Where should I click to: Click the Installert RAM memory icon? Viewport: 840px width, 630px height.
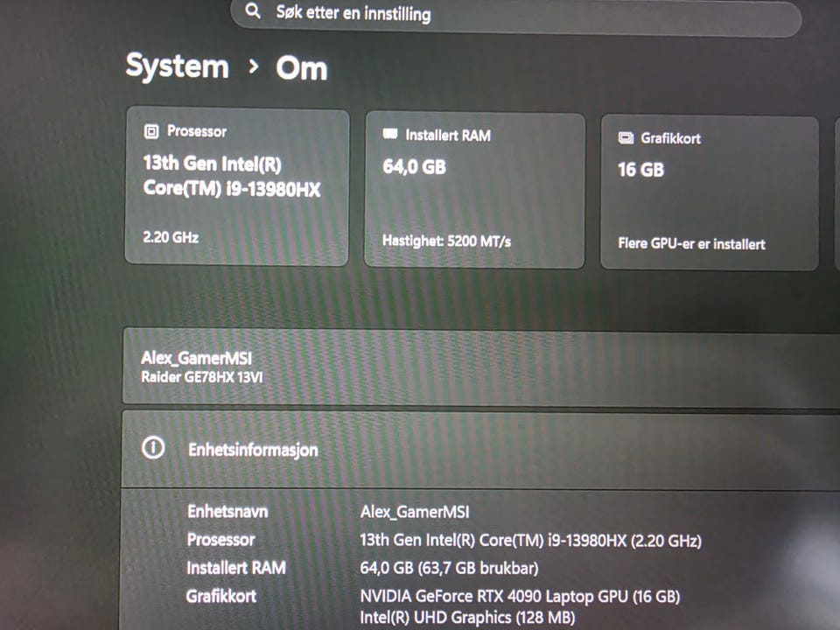390,134
